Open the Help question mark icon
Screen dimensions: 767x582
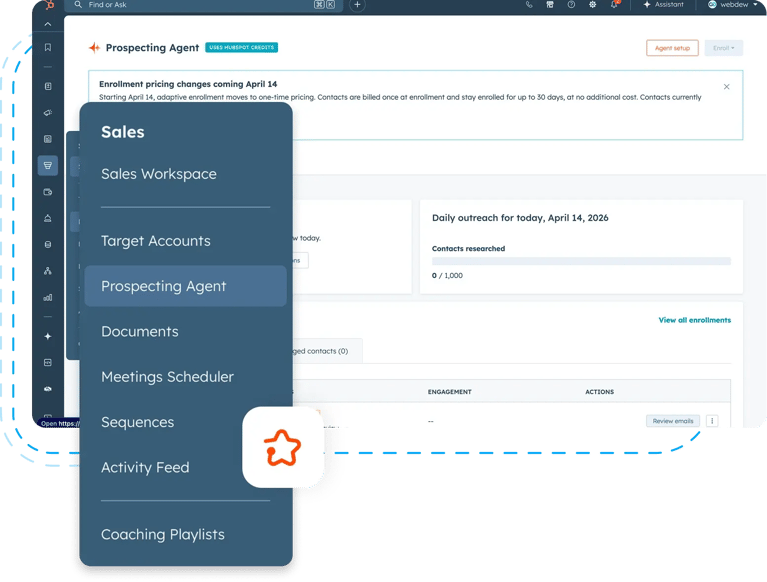[x=571, y=5]
